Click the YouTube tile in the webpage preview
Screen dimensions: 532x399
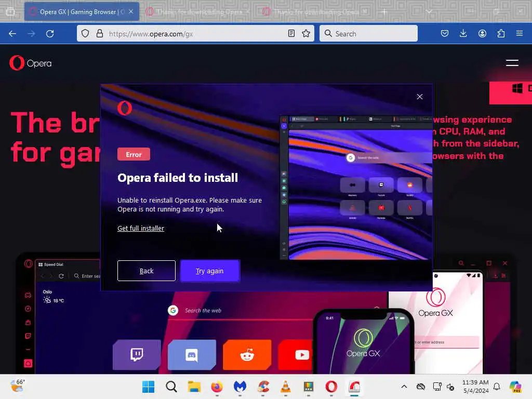[x=296, y=354]
